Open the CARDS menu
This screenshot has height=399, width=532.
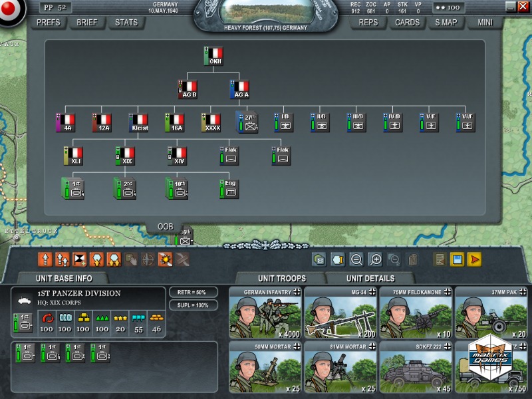pos(407,22)
